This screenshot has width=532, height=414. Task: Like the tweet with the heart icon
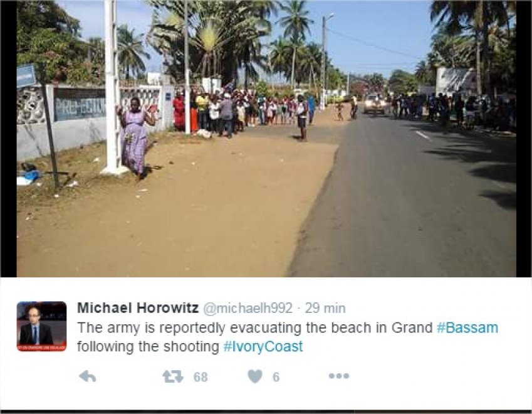point(255,376)
